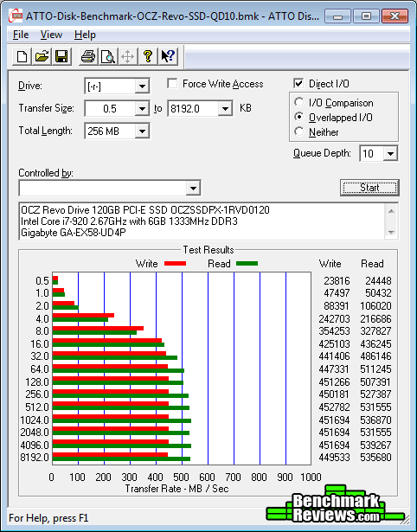Screen dimensions: 417x532
Task: Close the ATTO Disk Benchmark window
Action: tap(395, 16)
